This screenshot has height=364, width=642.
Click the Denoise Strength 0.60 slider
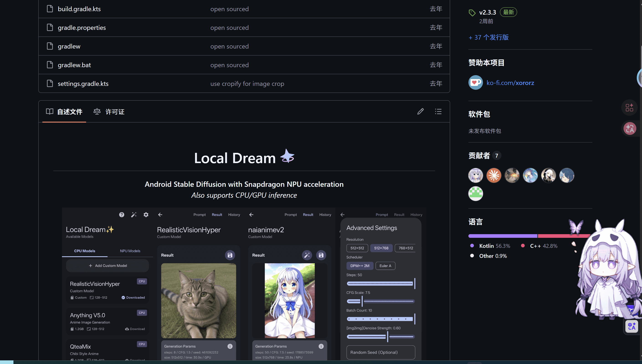click(381, 337)
